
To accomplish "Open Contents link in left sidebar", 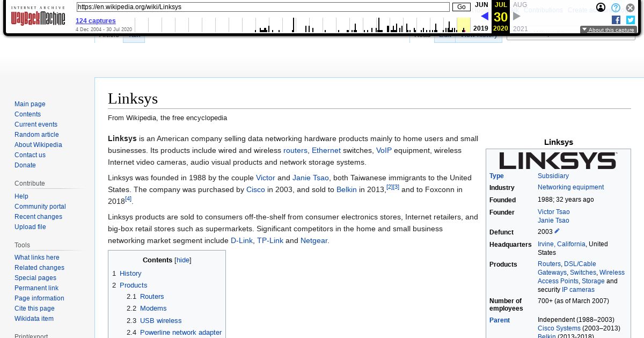I will coord(27,114).
